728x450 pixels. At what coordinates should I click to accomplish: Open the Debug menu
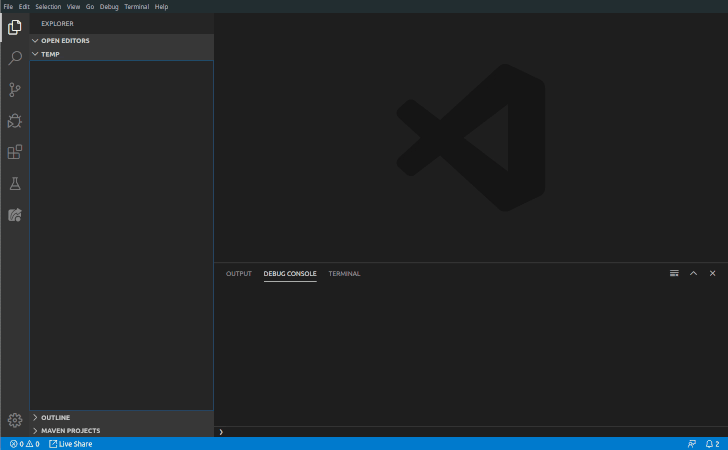[x=109, y=7]
